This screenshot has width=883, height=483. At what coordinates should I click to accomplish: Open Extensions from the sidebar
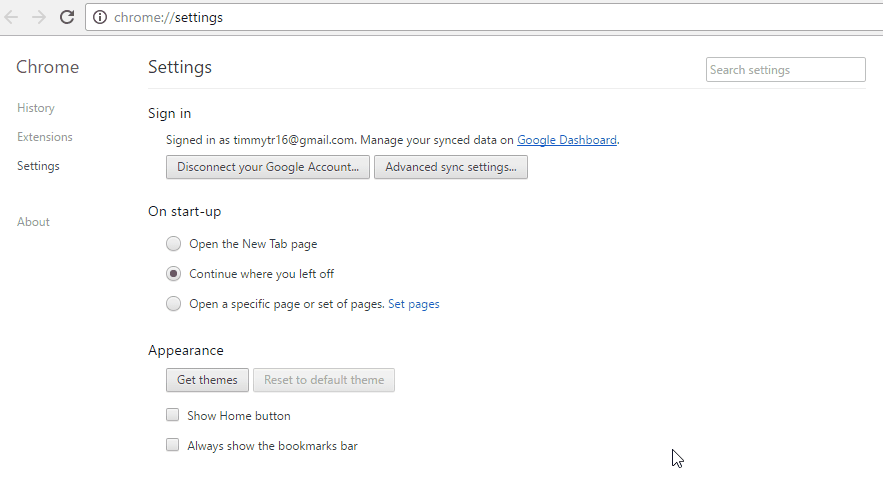(44, 137)
